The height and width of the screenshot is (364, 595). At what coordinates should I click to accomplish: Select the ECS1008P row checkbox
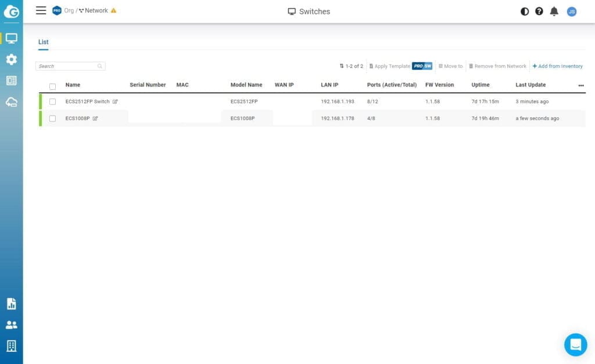pyautogui.click(x=53, y=118)
